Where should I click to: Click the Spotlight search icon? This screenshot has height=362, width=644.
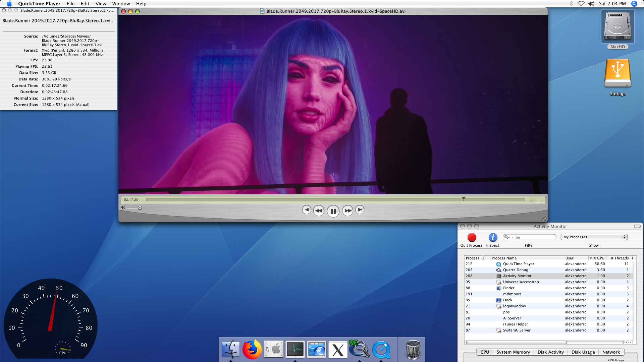tap(634, 4)
